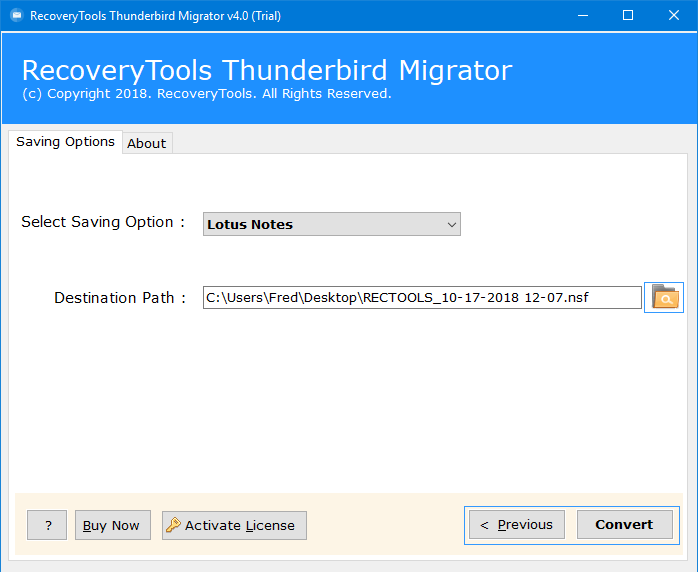The image size is (698, 572).
Task: Open the Select Saving Option dropdown
Action: pyautogui.click(x=332, y=224)
